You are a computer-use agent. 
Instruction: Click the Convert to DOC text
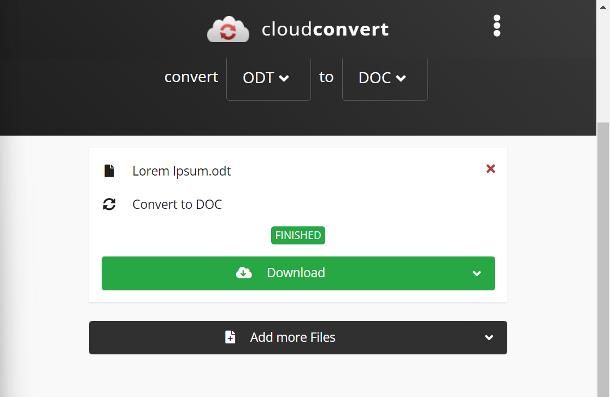(177, 204)
